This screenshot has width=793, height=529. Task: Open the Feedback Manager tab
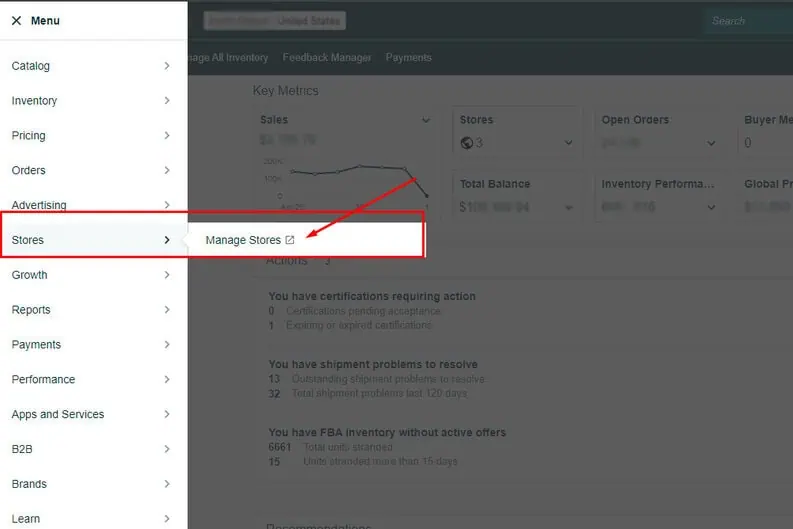point(327,58)
